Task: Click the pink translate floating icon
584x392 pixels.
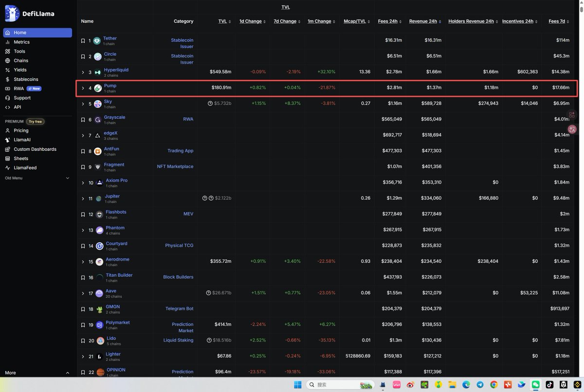Action: click(572, 129)
